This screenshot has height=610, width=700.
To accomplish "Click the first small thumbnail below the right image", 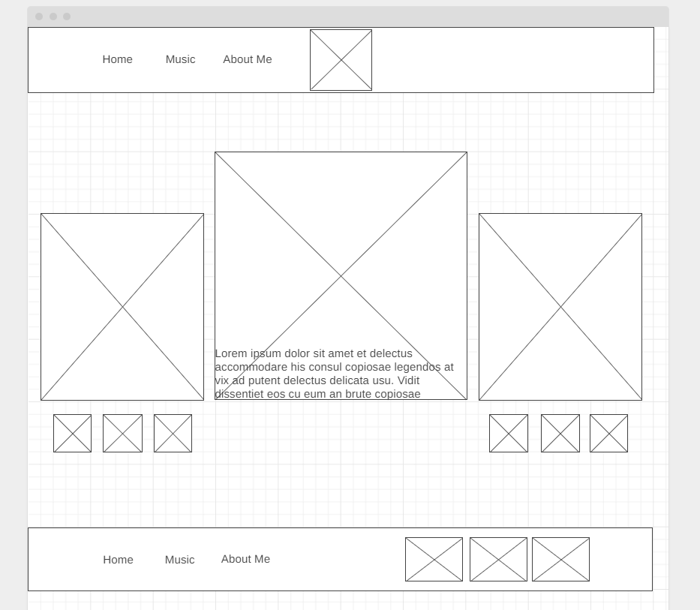I will pos(508,433).
